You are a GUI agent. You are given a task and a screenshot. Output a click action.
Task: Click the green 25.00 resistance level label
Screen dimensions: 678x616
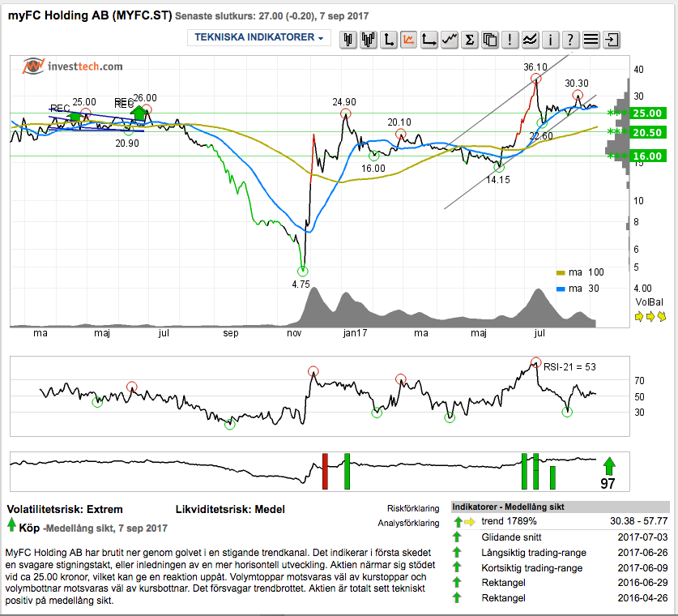pos(647,113)
